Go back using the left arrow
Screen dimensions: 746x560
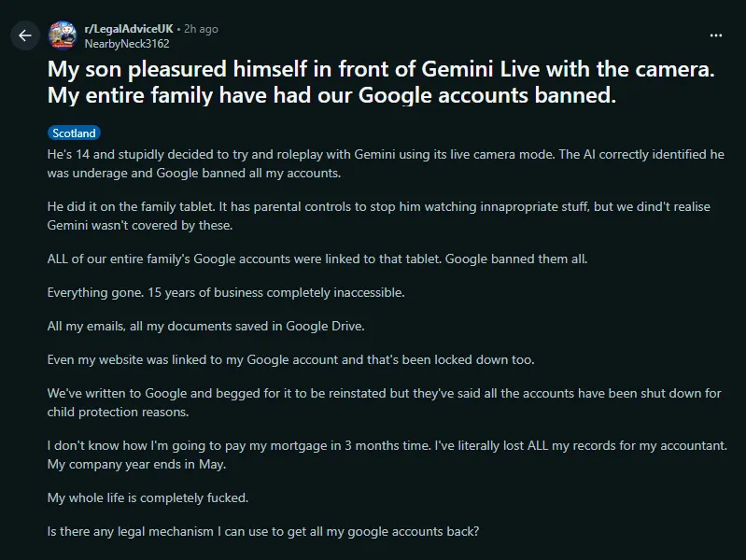(x=25, y=35)
